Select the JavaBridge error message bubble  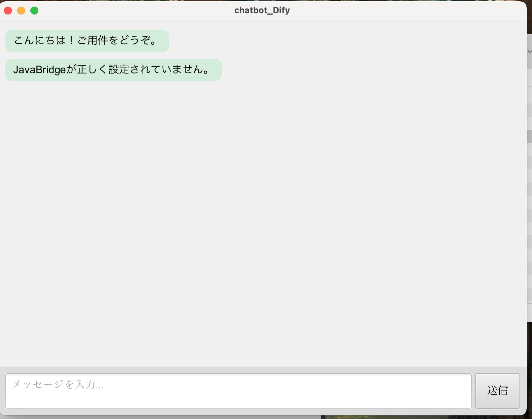pyautogui.click(x=113, y=70)
